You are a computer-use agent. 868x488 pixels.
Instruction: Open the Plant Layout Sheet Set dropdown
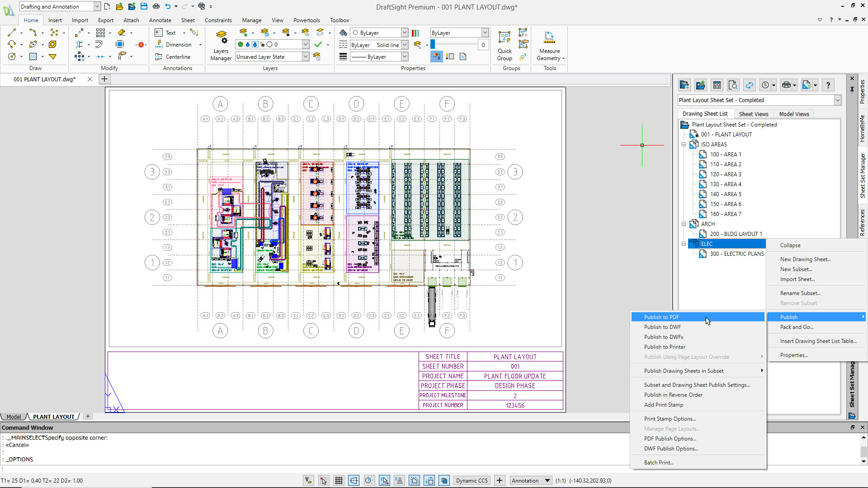[x=837, y=100]
